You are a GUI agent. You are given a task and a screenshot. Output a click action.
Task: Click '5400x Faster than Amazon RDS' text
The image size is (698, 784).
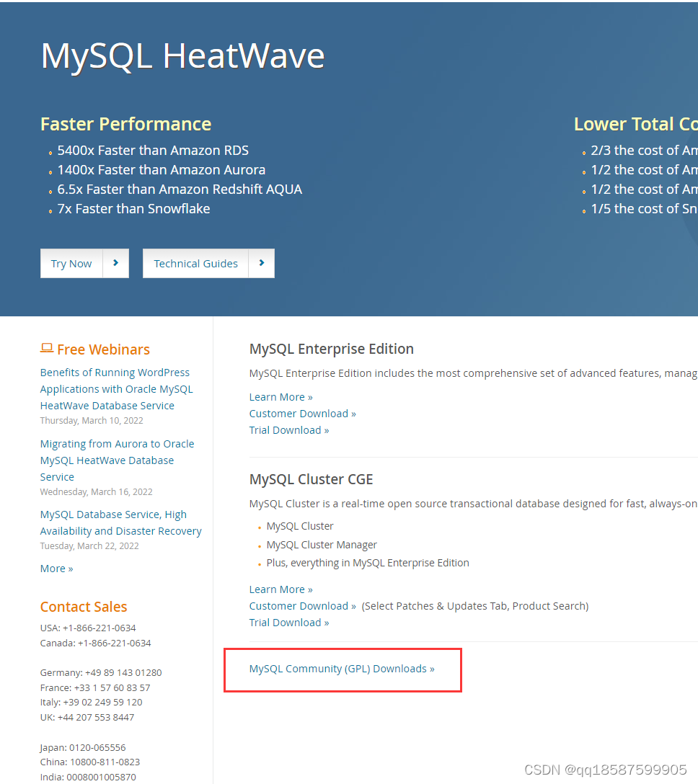click(x=153, y=151)
